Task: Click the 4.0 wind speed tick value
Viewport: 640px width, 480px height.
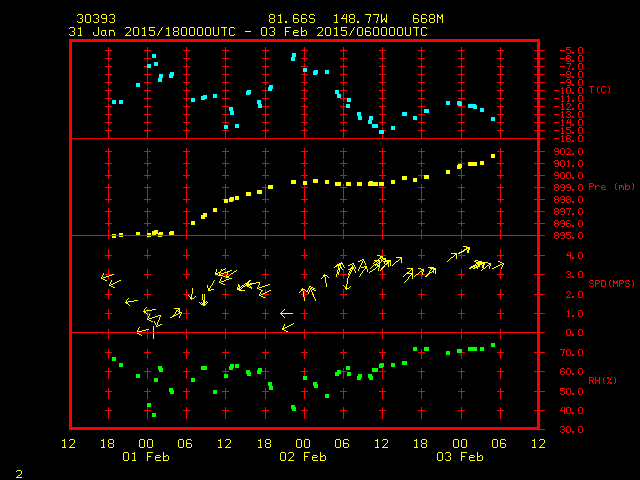Action: pyautogui.click(x=574, y=256)
